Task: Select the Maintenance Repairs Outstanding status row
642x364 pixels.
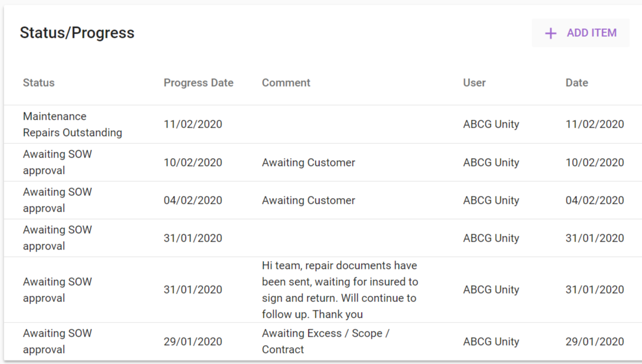Action: [x=323, y=124]
